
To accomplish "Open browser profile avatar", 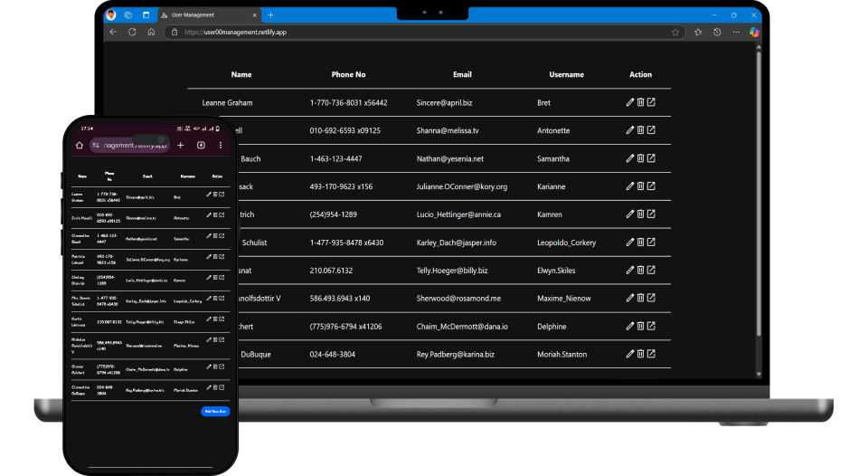I will (110, 15).
